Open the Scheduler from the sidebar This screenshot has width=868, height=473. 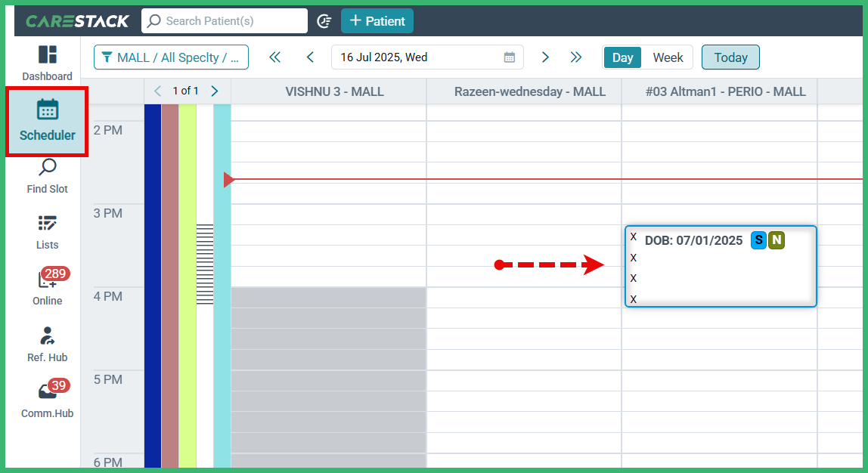pos(47,122)
